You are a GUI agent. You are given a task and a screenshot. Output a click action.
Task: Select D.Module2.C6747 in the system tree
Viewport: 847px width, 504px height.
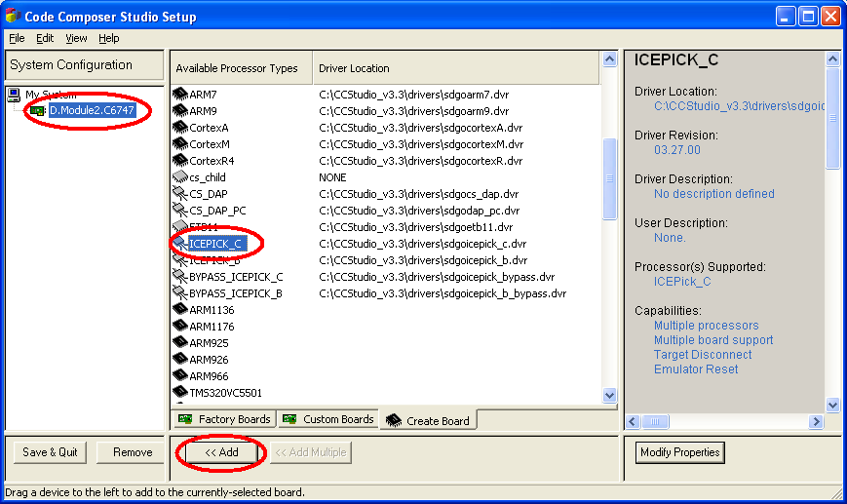pos(92,110)
